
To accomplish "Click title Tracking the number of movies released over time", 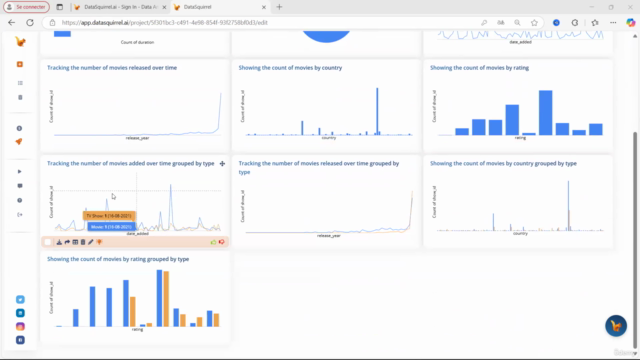I will pyautogui.click(x=112, y=68).
